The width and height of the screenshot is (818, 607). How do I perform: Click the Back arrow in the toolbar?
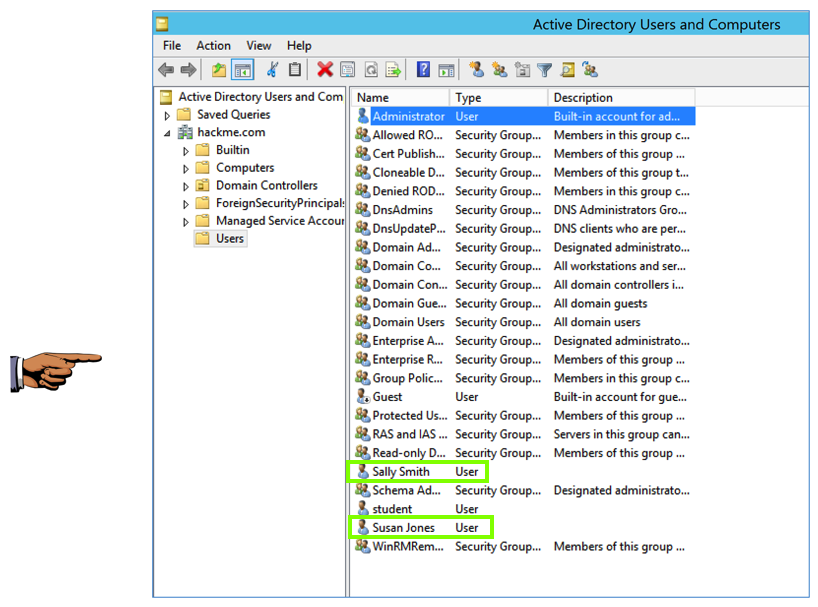tap(166, 70)
